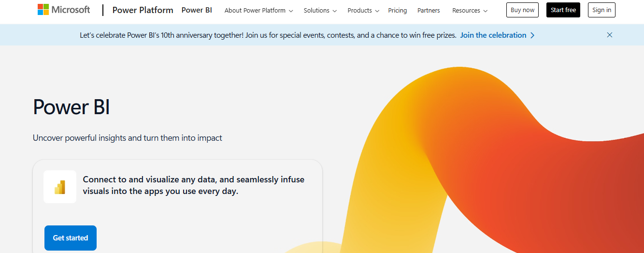Click the 'Uncover powerful insights' tagline
This screenshot has height=253, width=644.
click(x=128, y=138)
